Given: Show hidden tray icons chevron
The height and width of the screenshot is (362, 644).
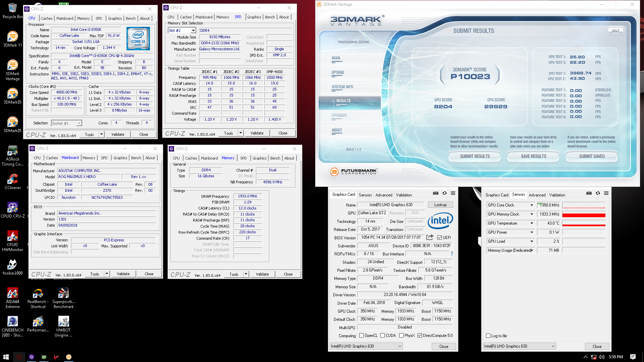Looking at the screenshot, I should pyautogui.click(x=586, y=357).
